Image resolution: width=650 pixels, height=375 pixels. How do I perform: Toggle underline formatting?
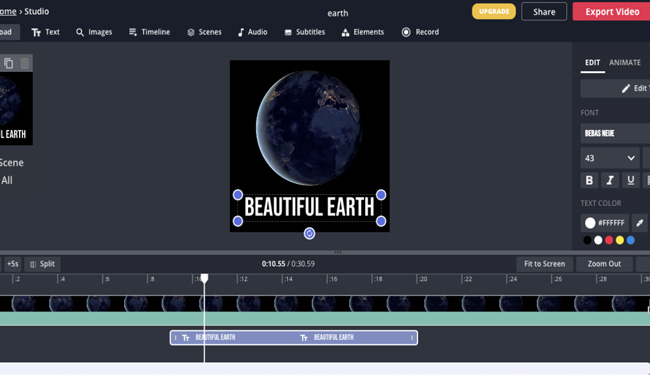point(631,180)
